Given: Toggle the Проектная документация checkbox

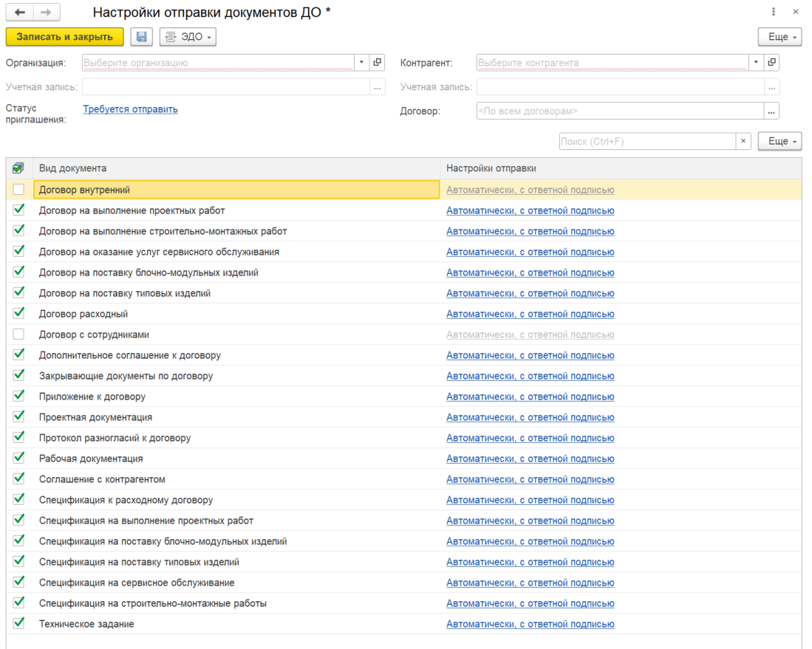Looking at the screenshot, I should tap(18, 416).
